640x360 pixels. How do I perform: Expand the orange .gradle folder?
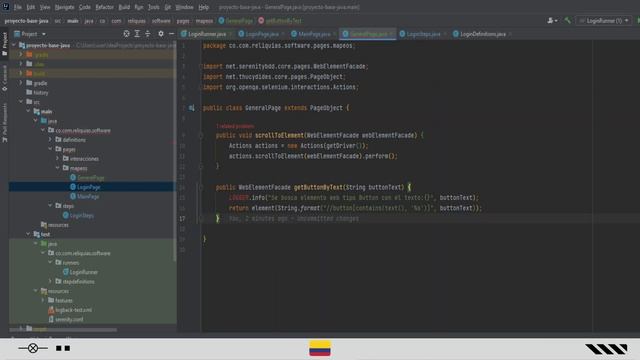pyautogui.click(x=21, y=54)
